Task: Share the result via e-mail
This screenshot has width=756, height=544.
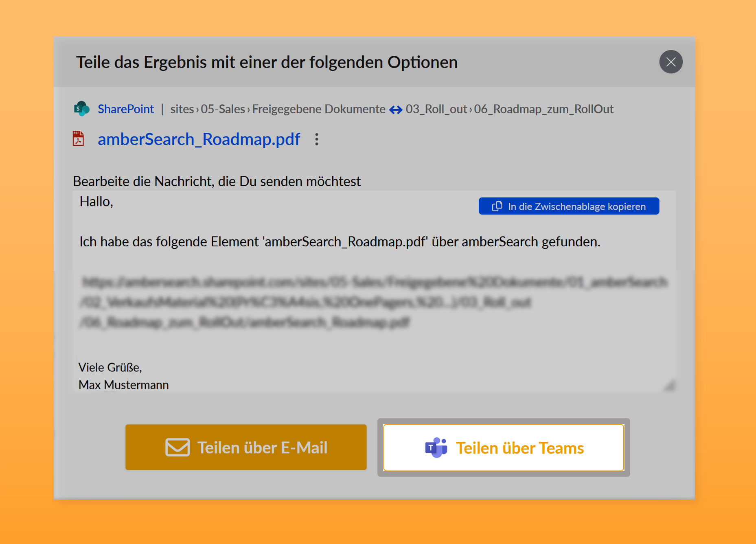Action: [246, 447]
